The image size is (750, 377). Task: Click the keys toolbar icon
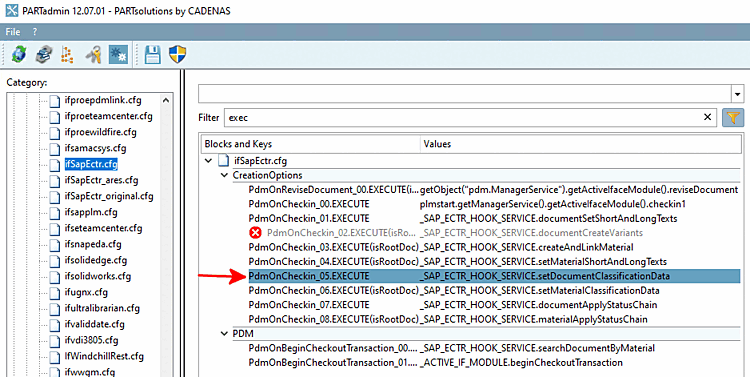(x=93, y=55)
